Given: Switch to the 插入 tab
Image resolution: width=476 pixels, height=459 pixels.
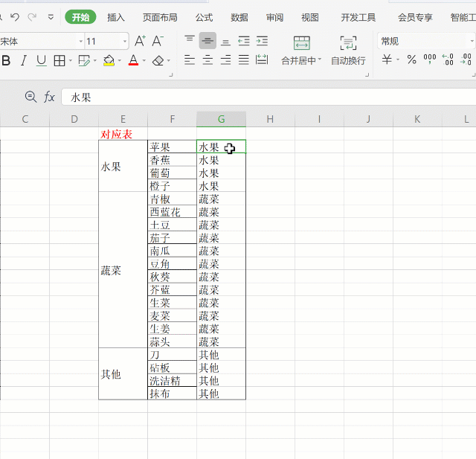Looking at the screenshot, I should point(116,17).
